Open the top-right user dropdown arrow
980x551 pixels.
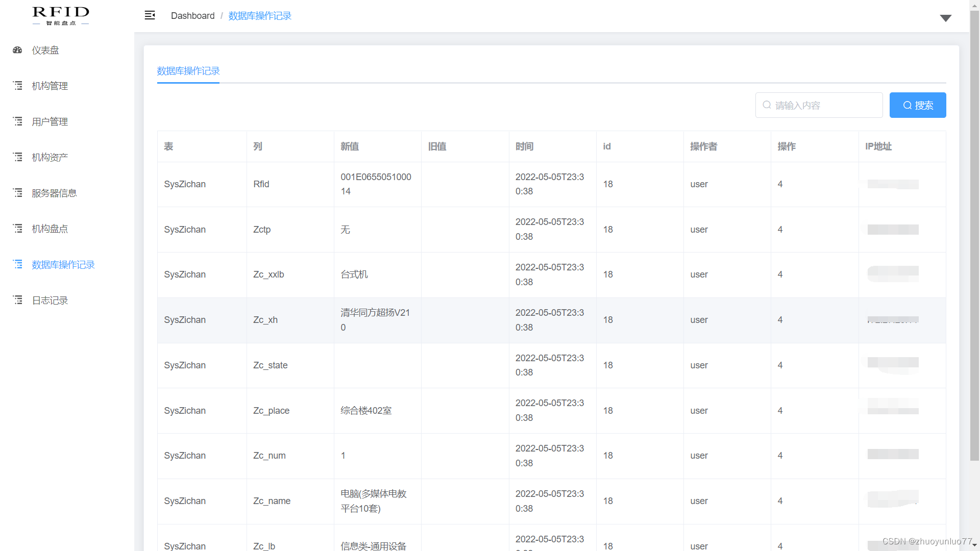click(945, 18)
